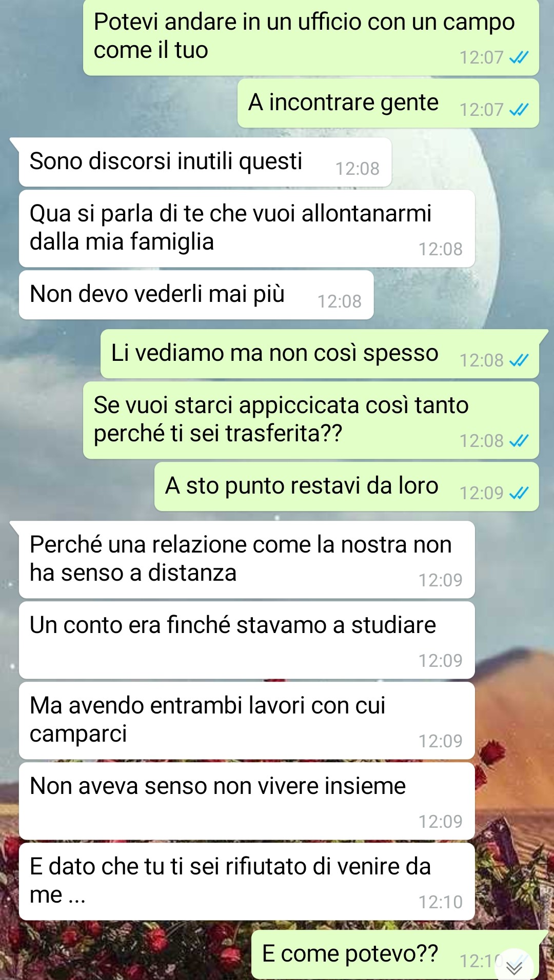
Task: Tap the scroll-to-bottom double chevron button
Action: 514,966
